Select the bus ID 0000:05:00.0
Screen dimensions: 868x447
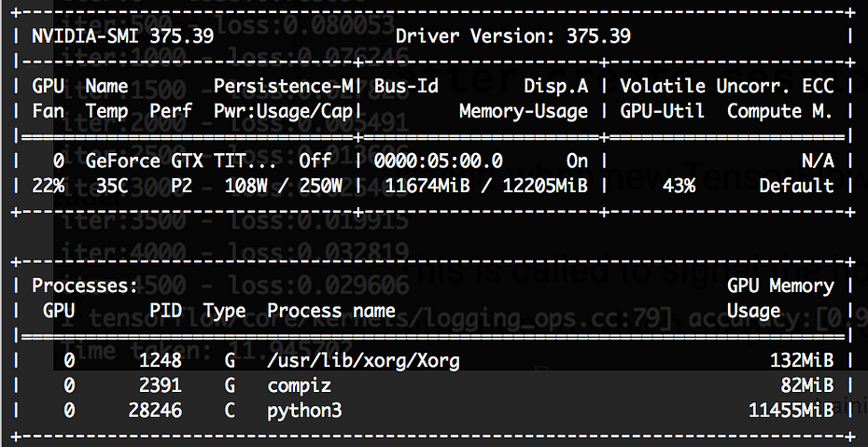pyautogui.click(x=438, y=161)
